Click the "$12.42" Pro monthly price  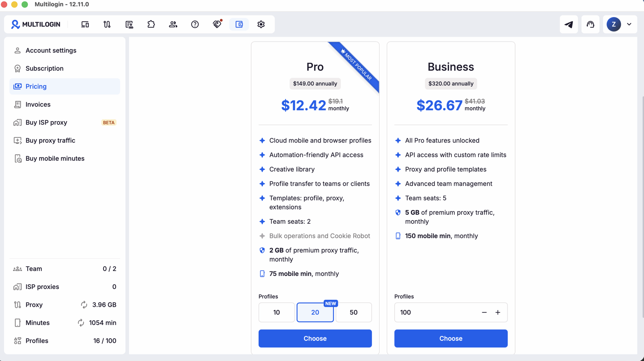tap(304, 105)
